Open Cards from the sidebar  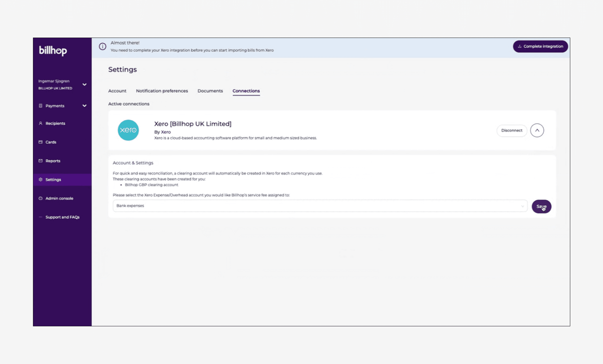click(x=51, y=142)
